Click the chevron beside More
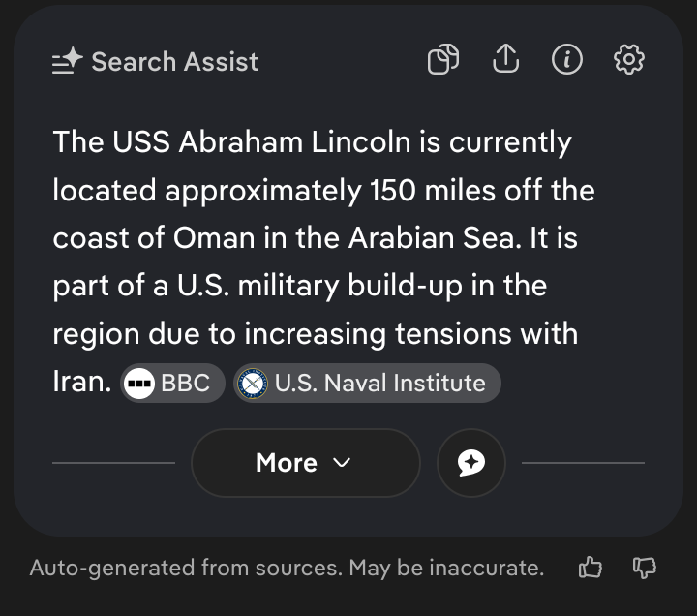This screenshot has width=697, height=616. click(341, 463)
